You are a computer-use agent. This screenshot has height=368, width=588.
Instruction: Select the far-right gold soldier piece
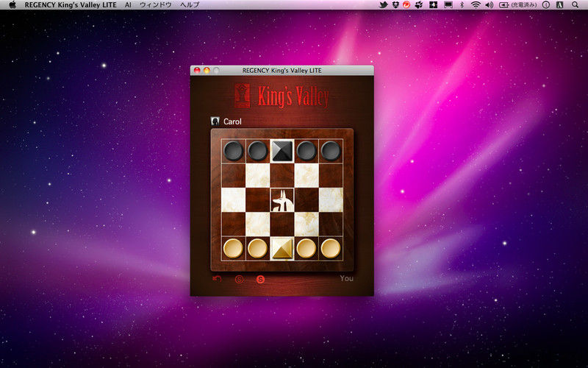coord(331,249)
